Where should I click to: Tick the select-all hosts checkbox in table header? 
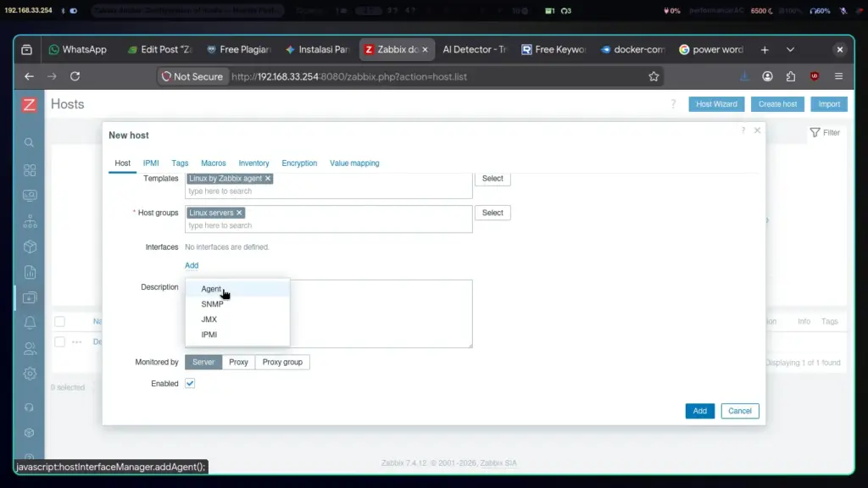60,321
